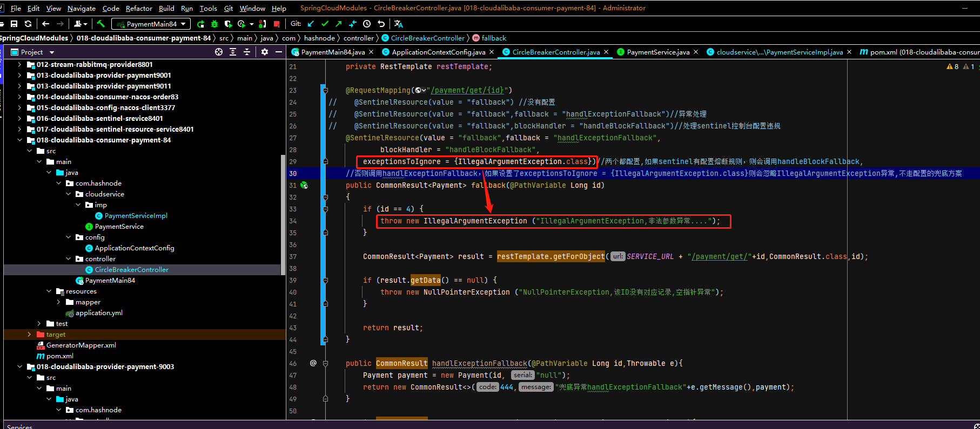This screenshot has height=429, width=980.
Task: Open profiler dropdown arrow in toolbar
Action: tap(251, 24)
